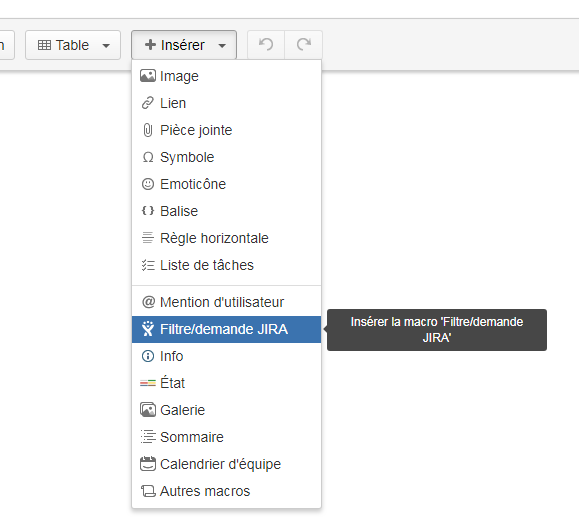Click the undo arrow icon
This screenshot has width=579, height=531.
tap(266, 44)
